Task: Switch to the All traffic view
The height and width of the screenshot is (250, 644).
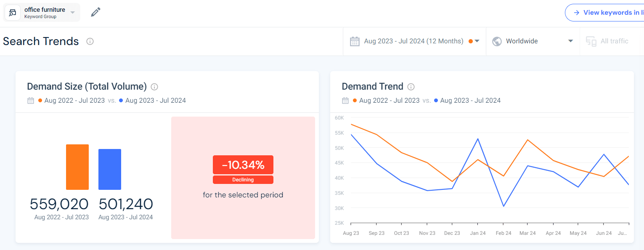Action: tap(614, 41)
